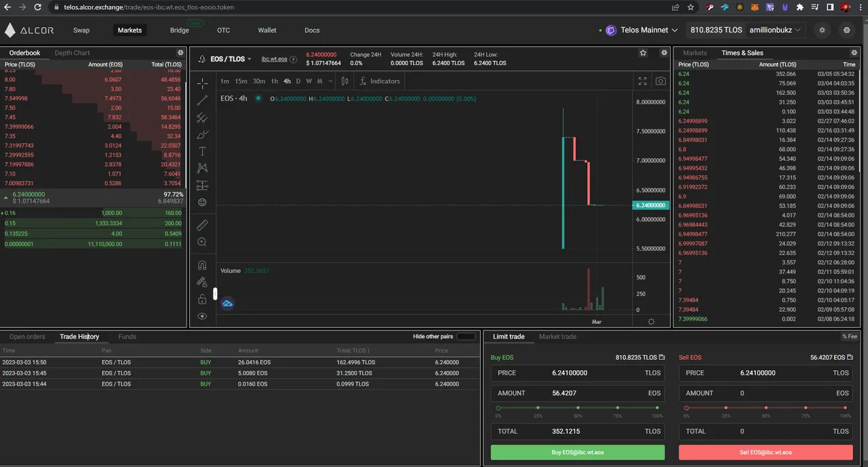Bookmark page with browser star icon
The image size is (868, 467).
pos(690,7)
